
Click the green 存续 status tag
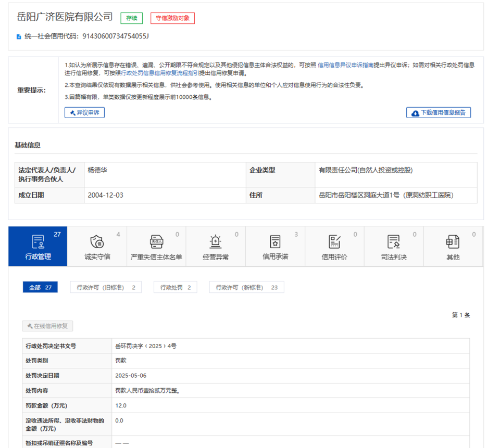coord(131,18)
